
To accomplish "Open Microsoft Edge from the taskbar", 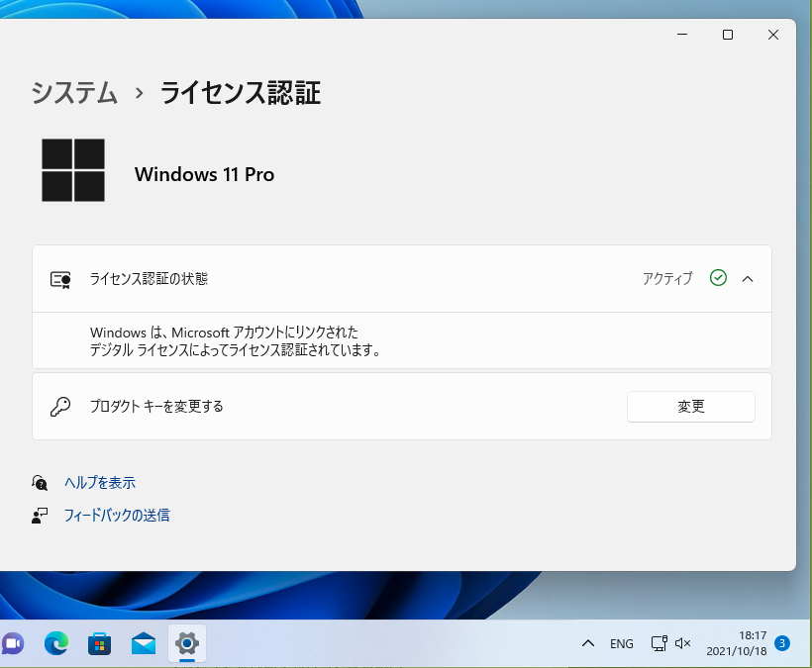I will click(x=55, y=643).
